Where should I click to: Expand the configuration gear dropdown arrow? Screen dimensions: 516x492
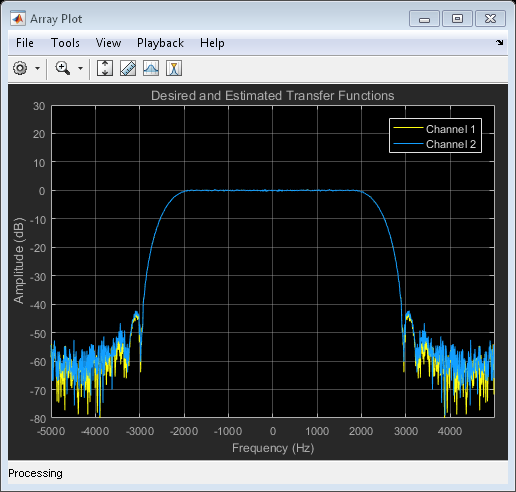[37, 68]
